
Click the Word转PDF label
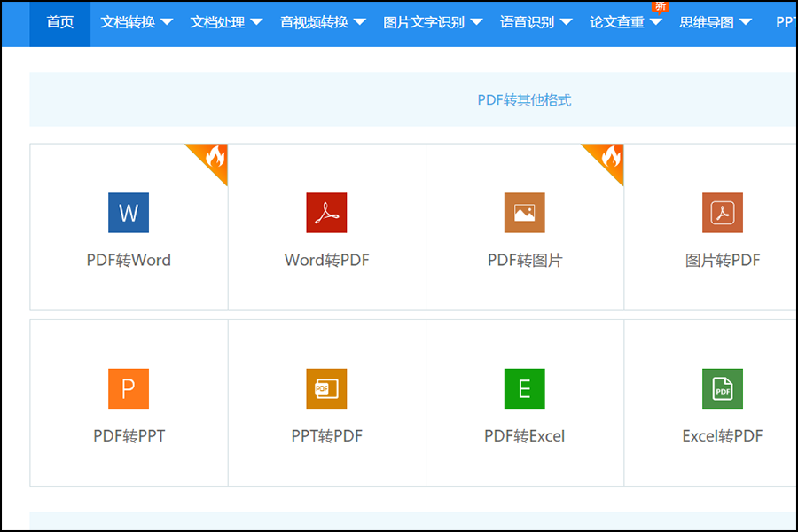click(326, 260)
